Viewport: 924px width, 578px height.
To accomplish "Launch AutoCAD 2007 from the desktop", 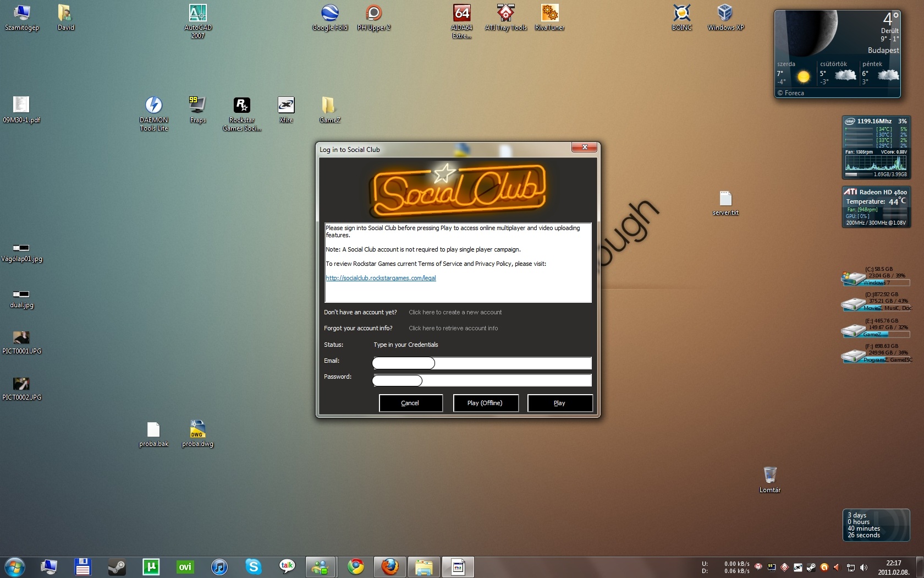I will [x=197, y=21].
